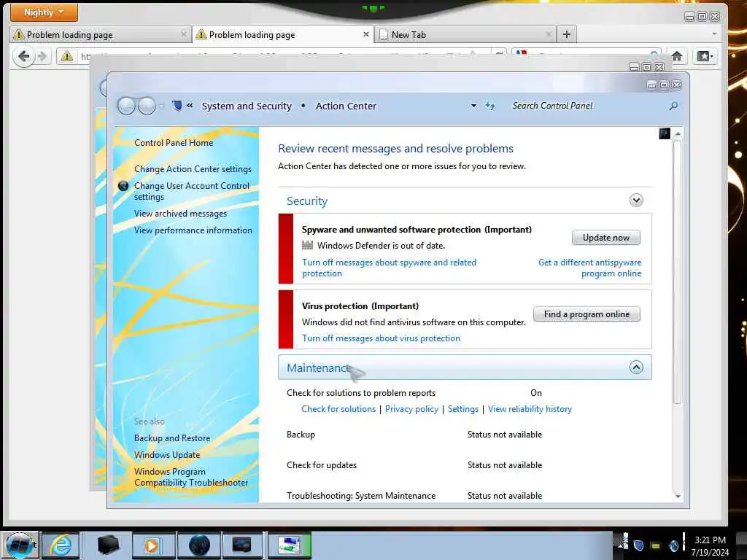Click the yellow tray notification icon

[656, 545]
